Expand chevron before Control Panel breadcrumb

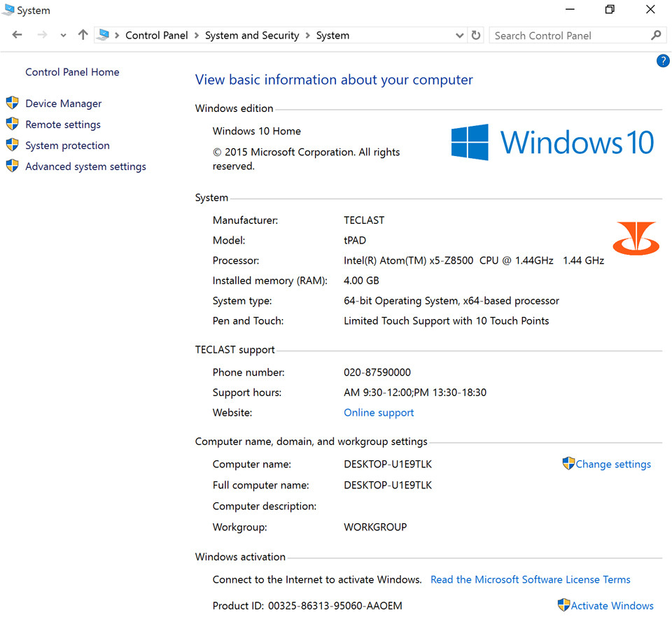click(117, 36)
